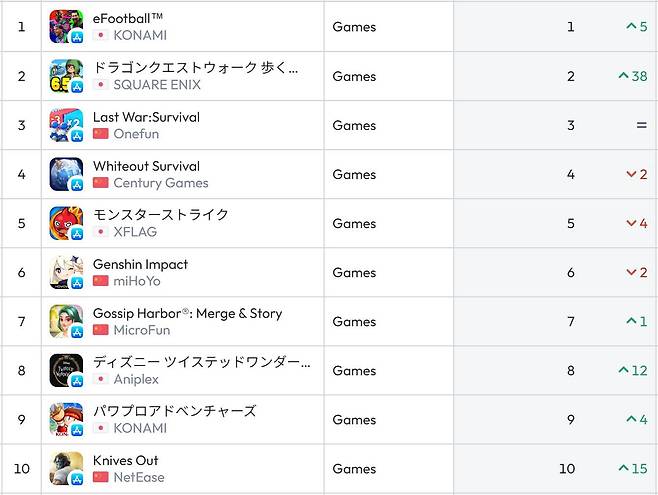
Task: Select the miHoYo publisher link
Action: pyautogui.click(x=137, y=281)
